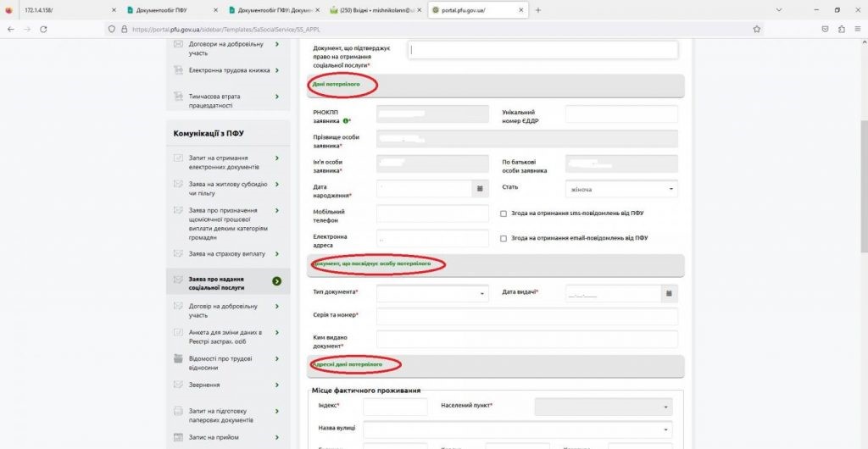Switch to the Документообіг ПФУ tab

coord(170,10)
